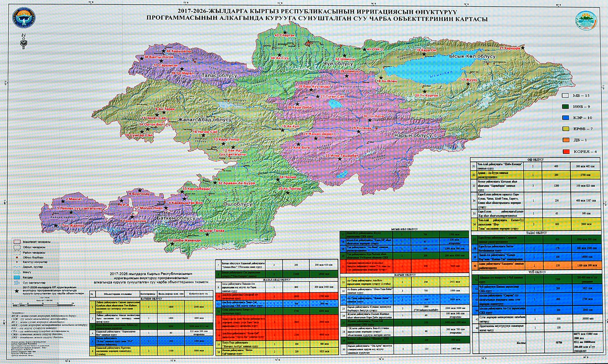Click the star marker for 43 Спартак
The height and width of the screenshot is (364, 608).
coord(285,32)
